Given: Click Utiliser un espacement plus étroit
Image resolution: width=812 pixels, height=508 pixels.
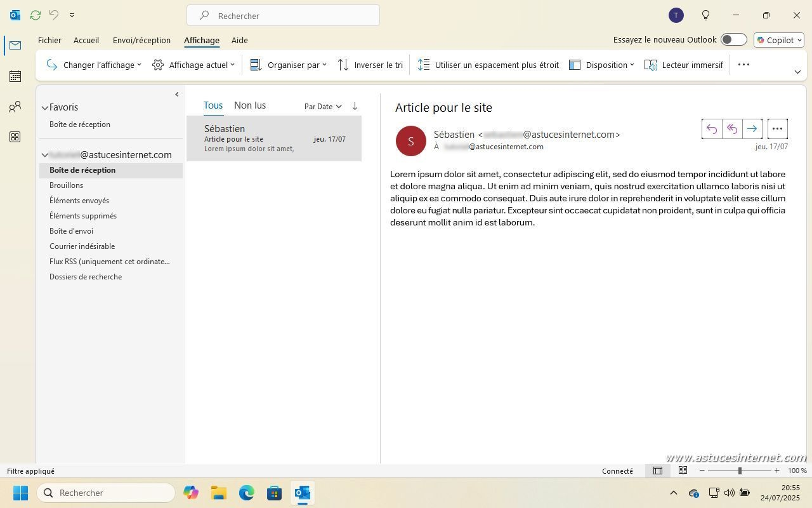Looking at the screenshot, I should (488, 65).
